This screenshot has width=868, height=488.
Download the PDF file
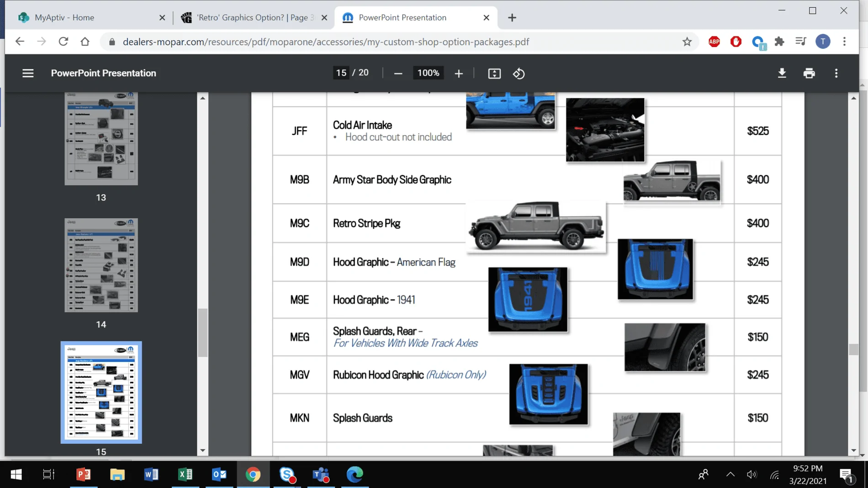(782, 73)
